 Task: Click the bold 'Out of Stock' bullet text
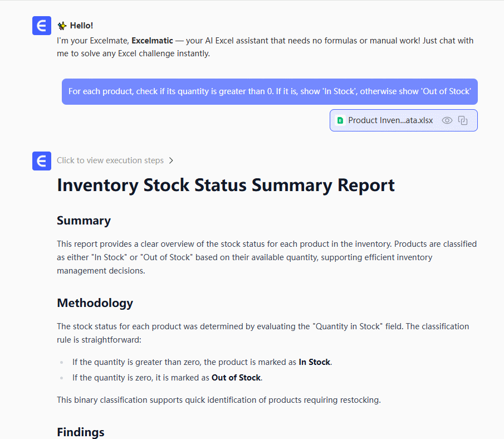click(x=236, y=378)
